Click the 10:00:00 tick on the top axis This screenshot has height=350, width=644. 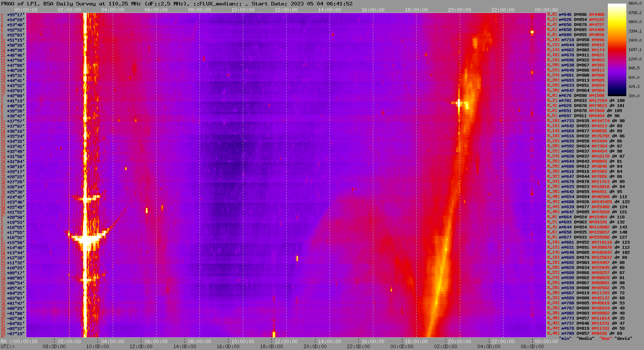pyautogui.click(x=243, y=10)
